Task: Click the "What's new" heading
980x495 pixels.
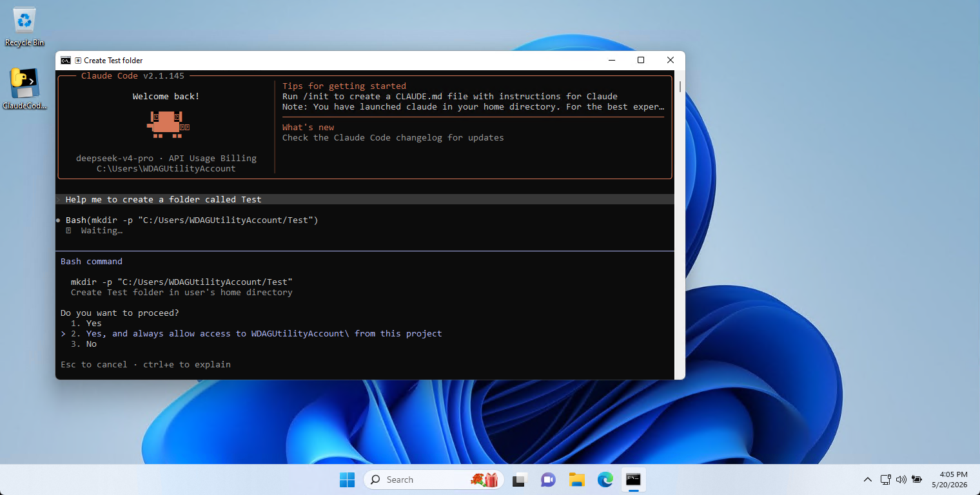Action: 308,128
